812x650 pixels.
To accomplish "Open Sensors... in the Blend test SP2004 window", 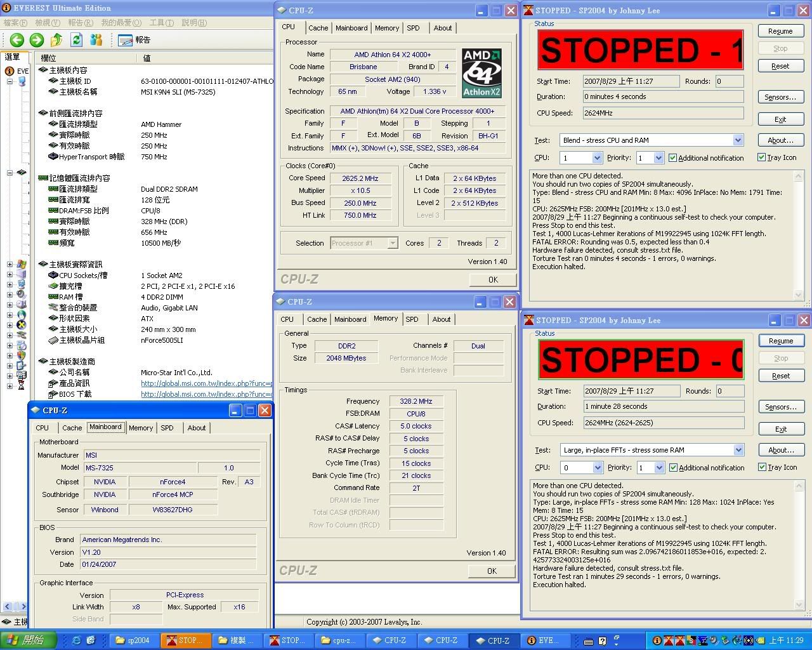I will 780,97.
